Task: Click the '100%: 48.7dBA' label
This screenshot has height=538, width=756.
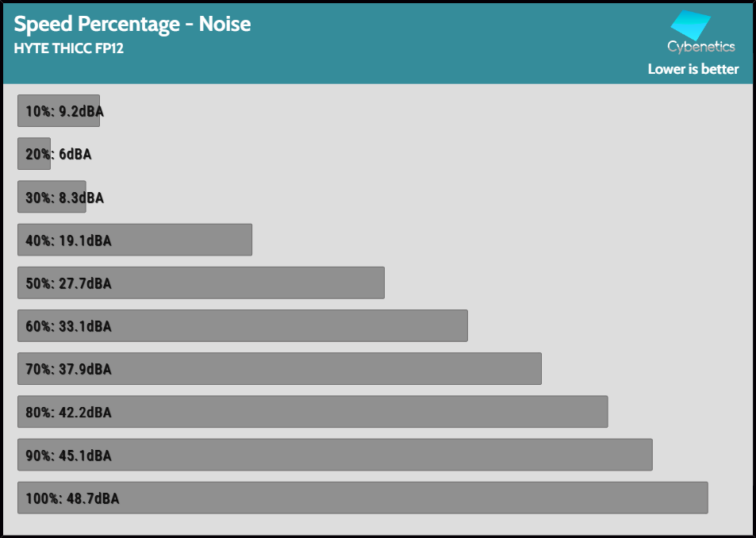Action: [72, 498]
